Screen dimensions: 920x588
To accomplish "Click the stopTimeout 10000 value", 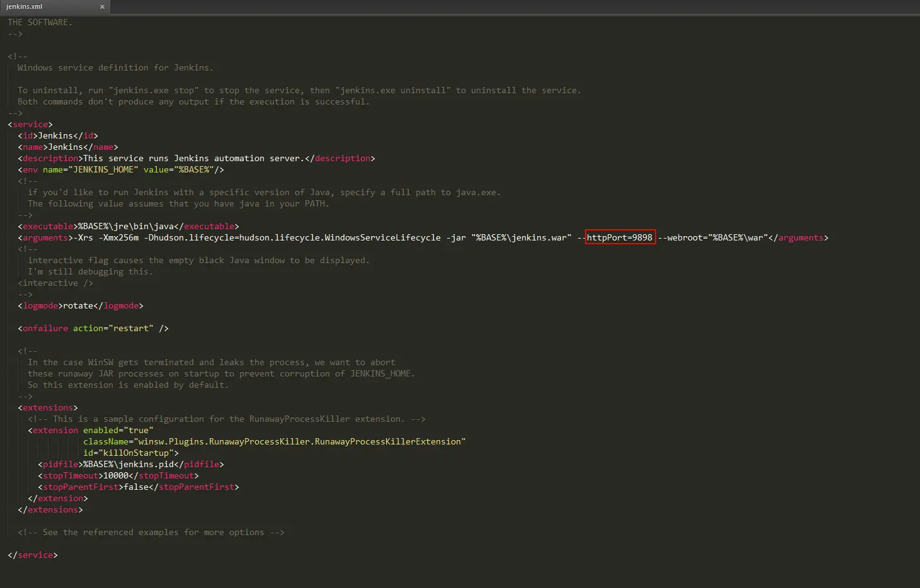I will (116, 475).
